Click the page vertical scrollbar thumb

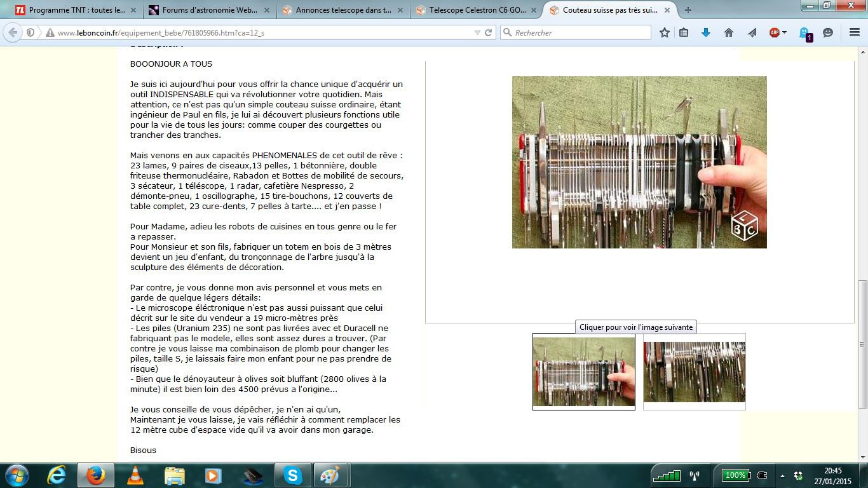tap(862, 344)
